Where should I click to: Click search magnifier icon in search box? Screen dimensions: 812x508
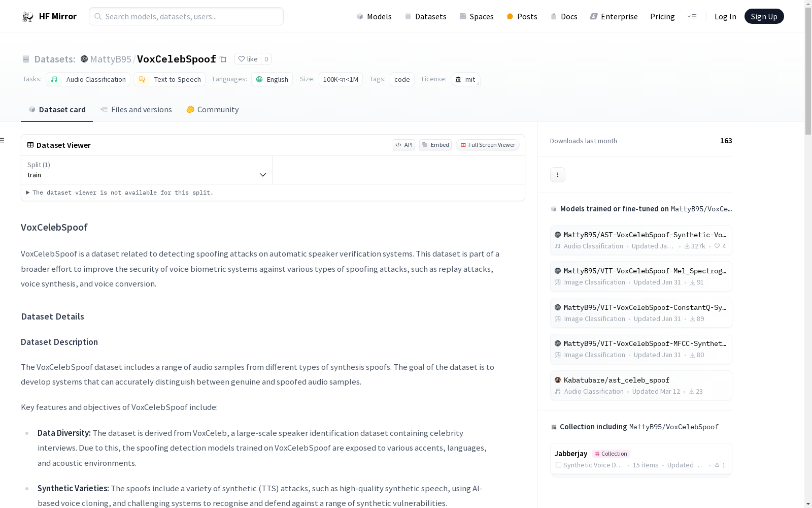[x=98, y=16]
